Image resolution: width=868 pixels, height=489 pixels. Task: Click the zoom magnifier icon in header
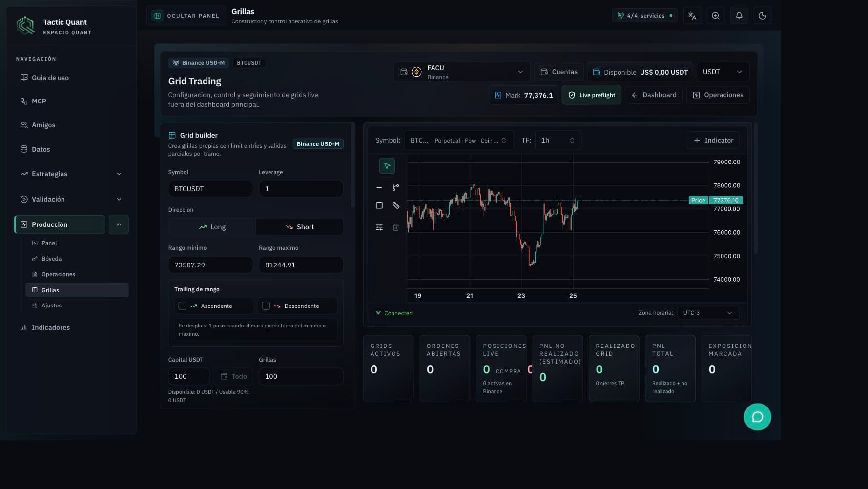pyautogui.click(x=716, y=16)
